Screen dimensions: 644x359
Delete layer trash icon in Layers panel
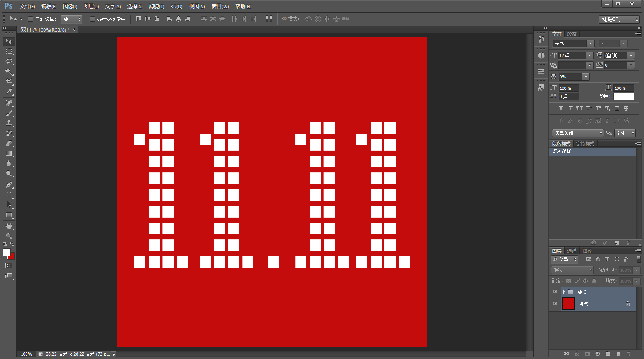[x=629, y=354]
